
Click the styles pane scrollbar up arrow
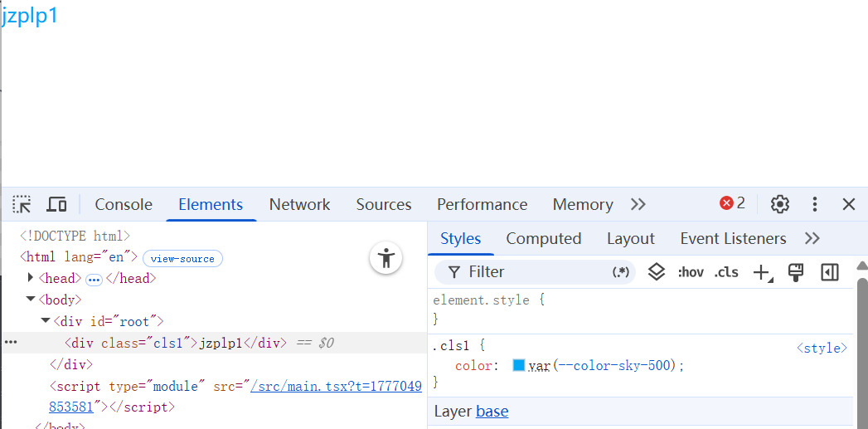click(x=862, y=266)
